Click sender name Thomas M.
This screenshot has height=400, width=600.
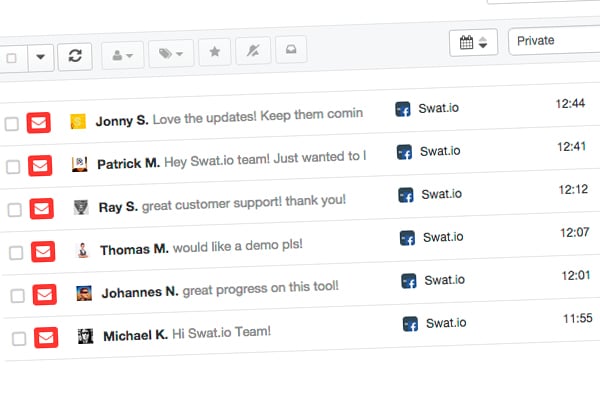coord(134,250)
